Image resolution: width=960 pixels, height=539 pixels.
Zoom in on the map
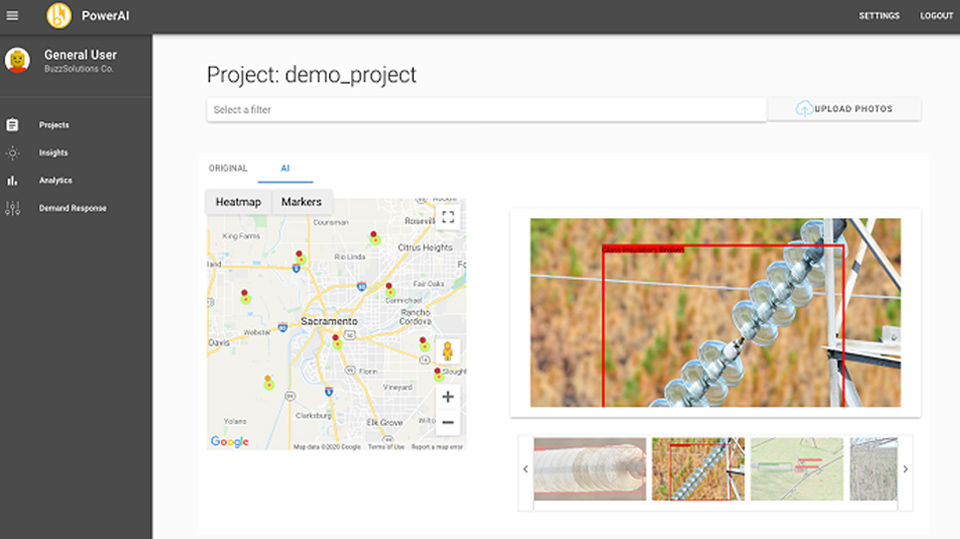tap(448, 397)
